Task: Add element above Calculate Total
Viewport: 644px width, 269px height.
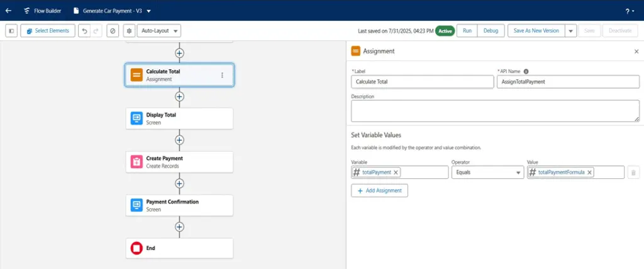Action: 179,53
